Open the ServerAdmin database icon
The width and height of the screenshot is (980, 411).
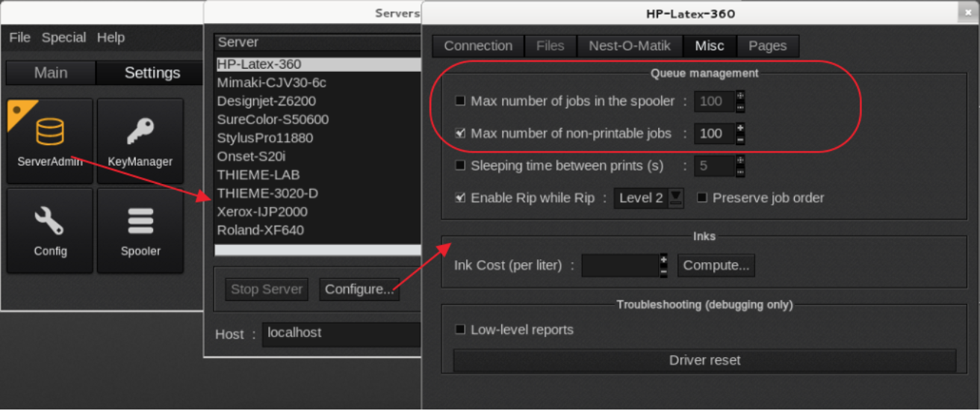coord(50,133)
